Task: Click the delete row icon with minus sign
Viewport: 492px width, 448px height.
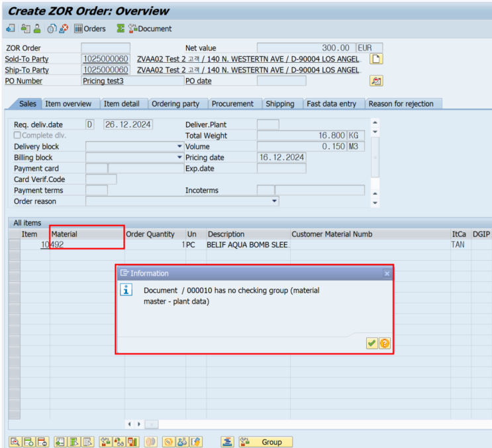Action: tap(42, 442)
